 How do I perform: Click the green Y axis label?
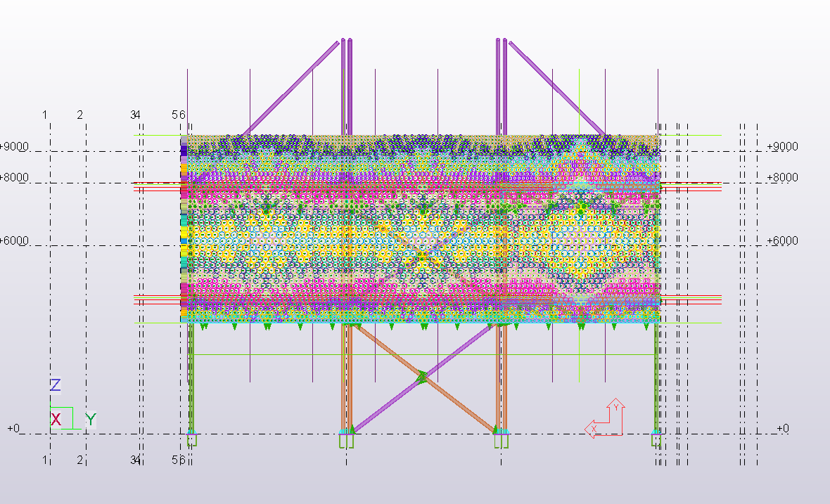click(91, 420)
